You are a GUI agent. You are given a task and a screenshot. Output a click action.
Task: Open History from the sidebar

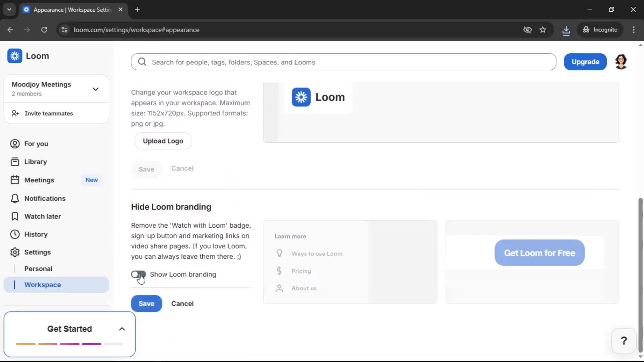click(14, 234)
